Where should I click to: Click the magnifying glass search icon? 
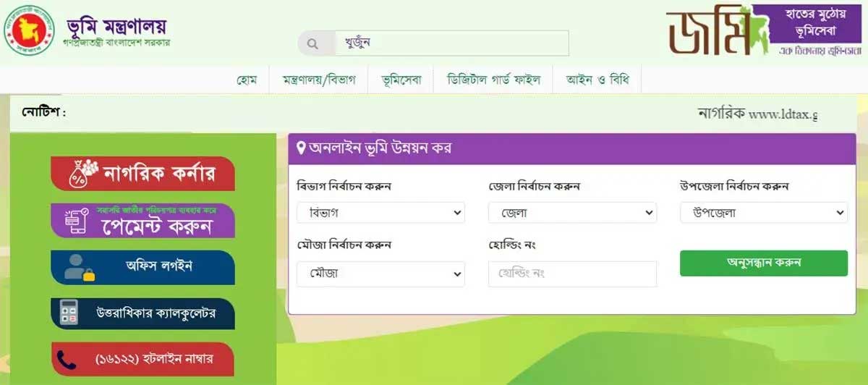313,43
